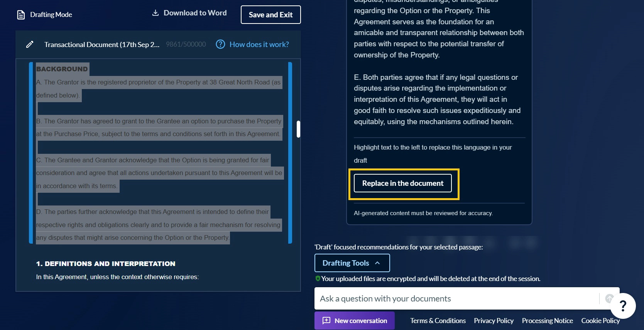Click the Drafting Mode document icon
The height and width of the screenshot is (330, 644).
[21, 15]
